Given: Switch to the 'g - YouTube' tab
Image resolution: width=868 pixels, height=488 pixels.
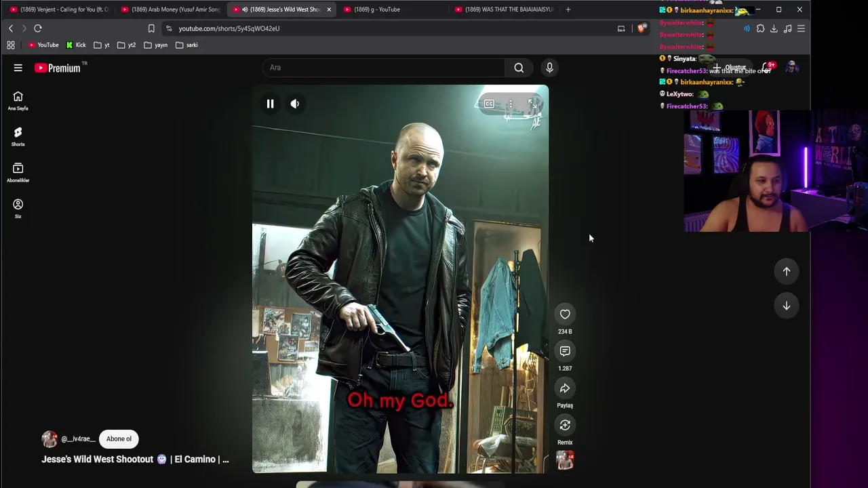Looking at the screenshot, I should (393, 9).
